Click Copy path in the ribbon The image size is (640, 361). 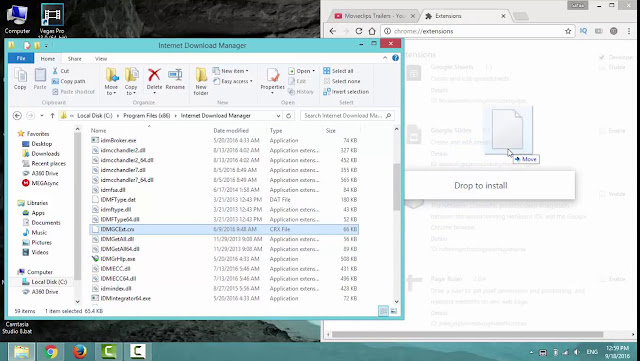tap(69, 81)
